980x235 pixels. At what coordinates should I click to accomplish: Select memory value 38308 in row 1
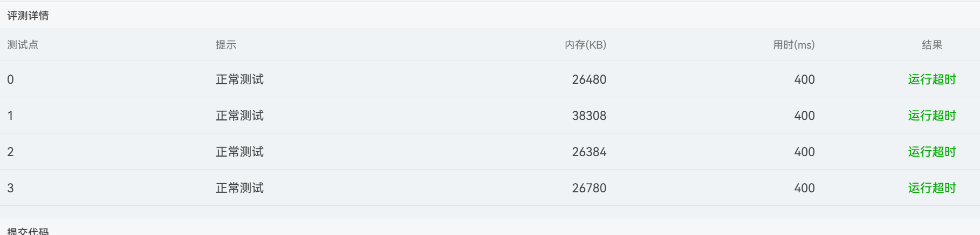589,116
